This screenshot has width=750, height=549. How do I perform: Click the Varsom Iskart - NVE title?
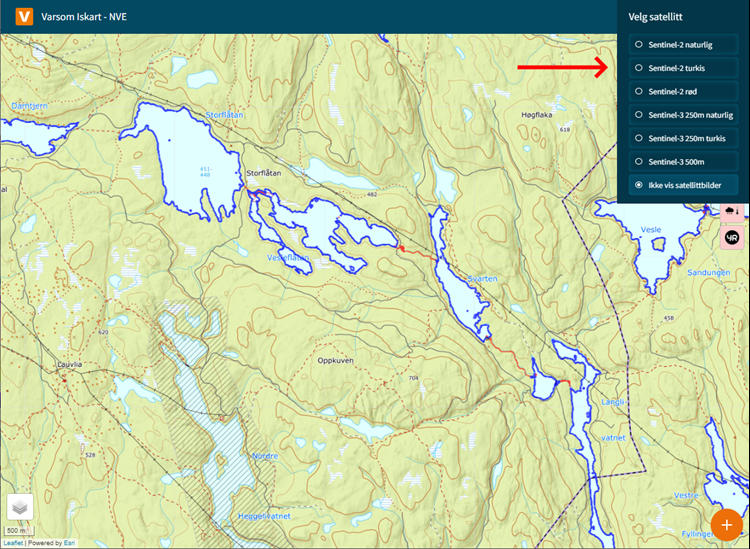pos(84,17)
